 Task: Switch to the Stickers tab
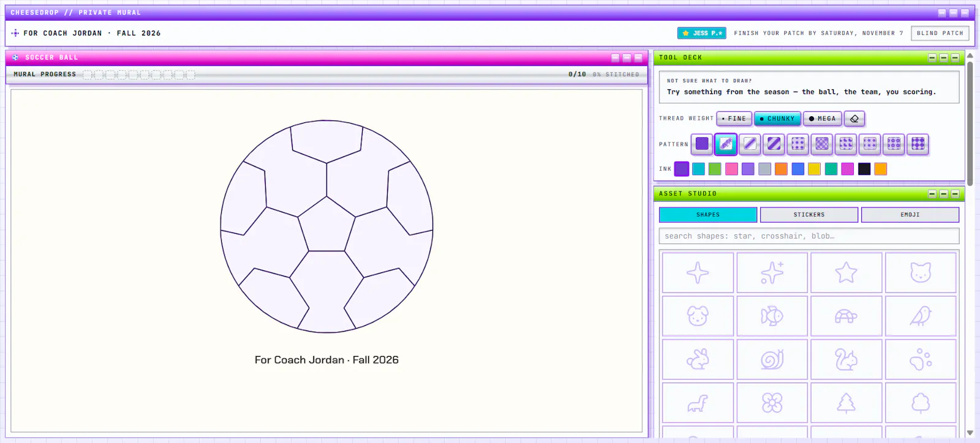pyautogui.click(x=809, y=215)
